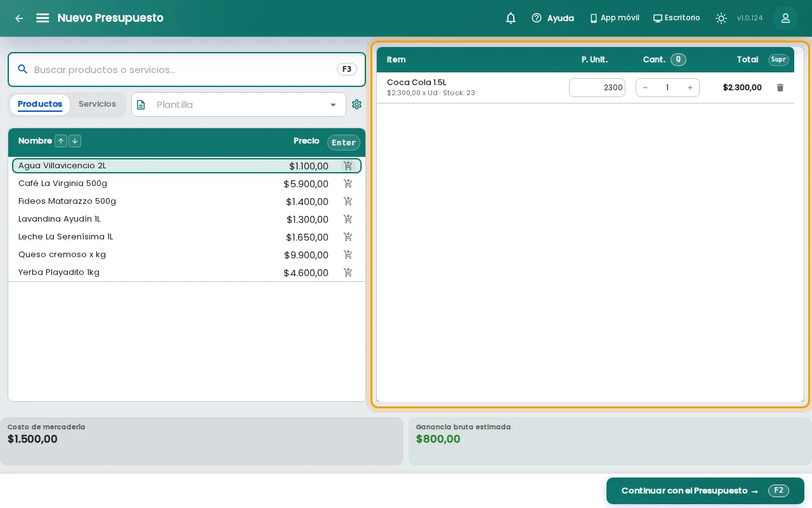Increase Coca Cola quantity

click(690, 88)
